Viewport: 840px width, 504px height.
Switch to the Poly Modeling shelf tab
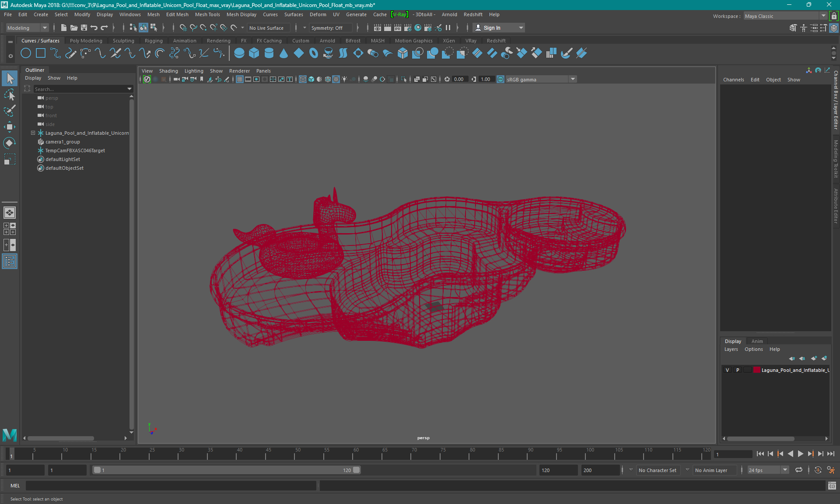click(86, 41)
